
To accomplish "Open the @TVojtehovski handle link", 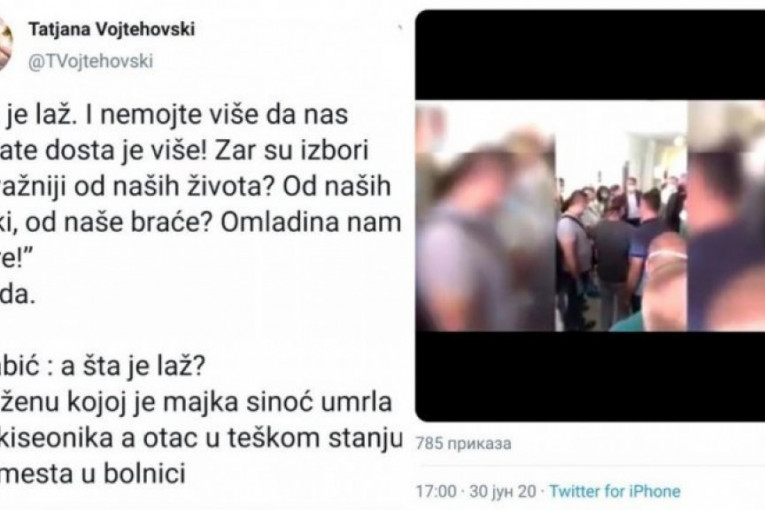I will [91, 61].
